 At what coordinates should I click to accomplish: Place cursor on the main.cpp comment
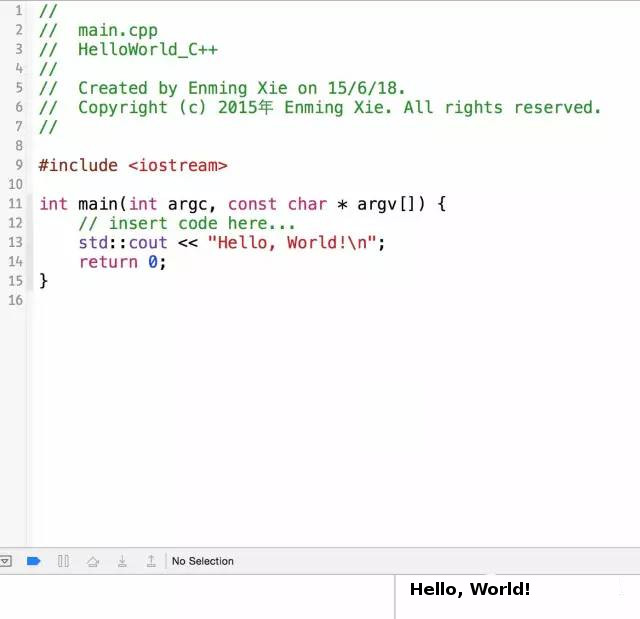(118, 31)
